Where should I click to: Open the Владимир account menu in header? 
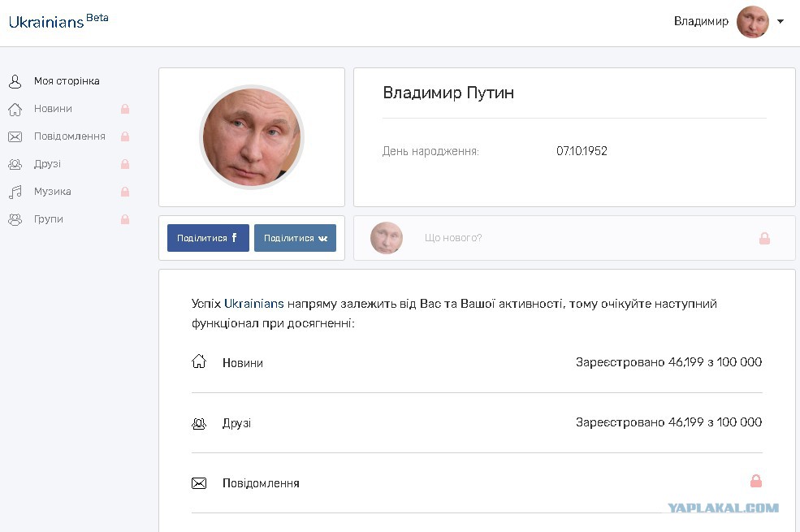click(x=701, y=21)
